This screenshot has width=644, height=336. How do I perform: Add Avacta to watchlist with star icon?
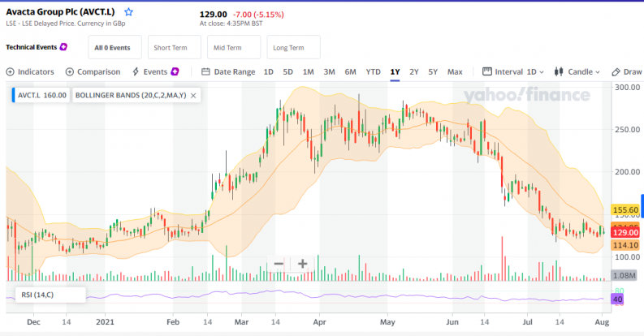click(128, 12)
